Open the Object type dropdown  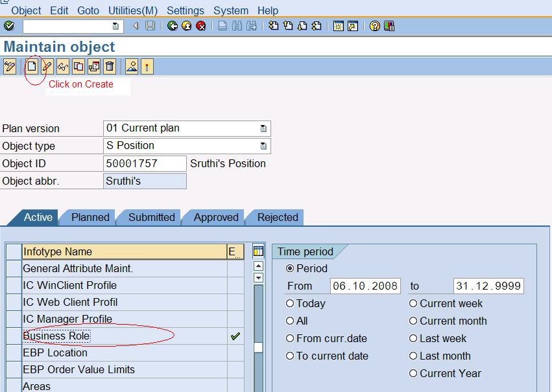coord(263,146)
